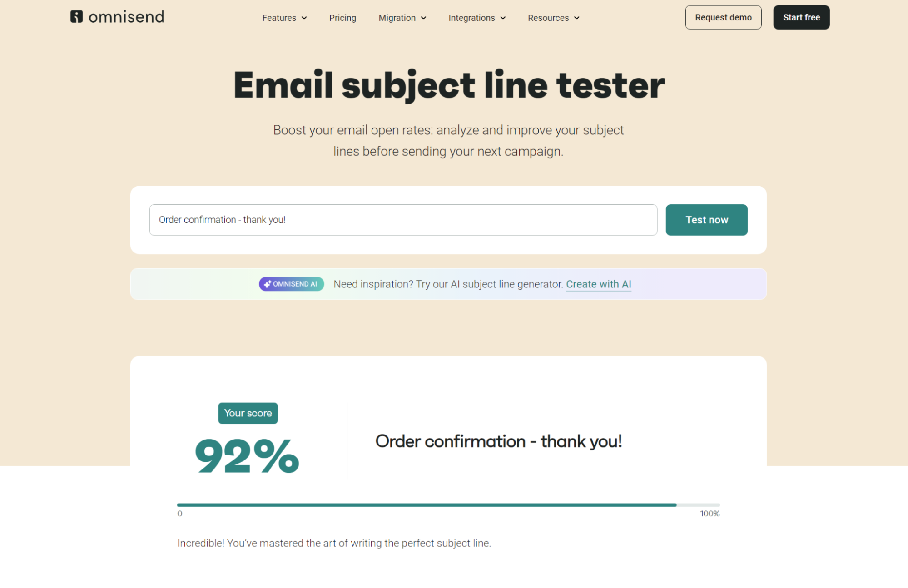Open the 'Create with AI' link
This screenshot has width=908, height=588.
click(598, 284)
